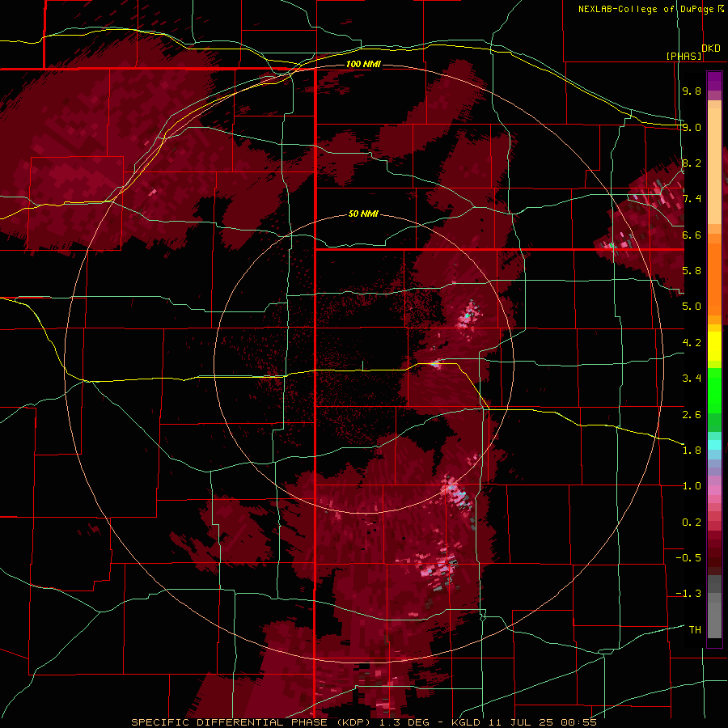Pick the yellow segment of color scale
Image resolution: width=728 pixels, height=728 pixels.
pyautogui.click(x=714, y=346)
